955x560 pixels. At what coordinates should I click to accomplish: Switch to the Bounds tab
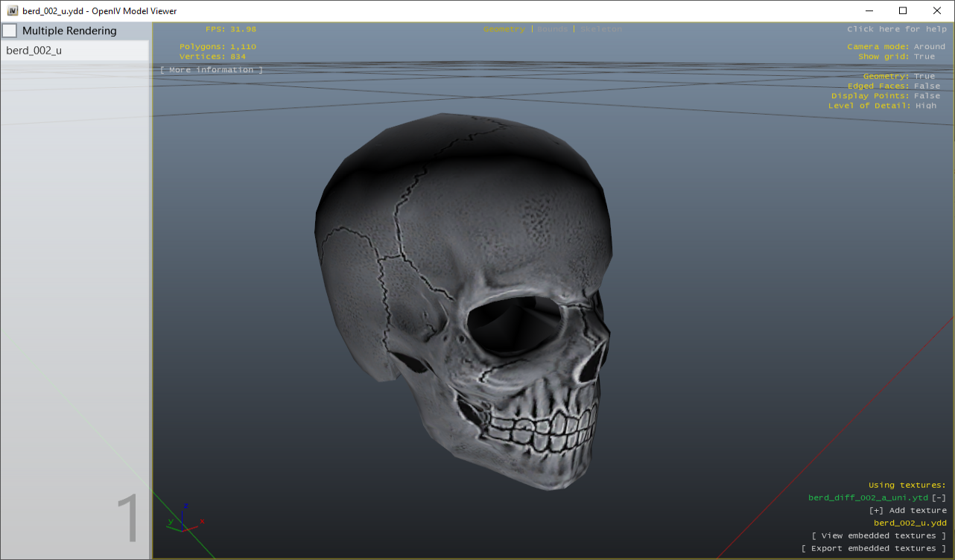(552, 29)
